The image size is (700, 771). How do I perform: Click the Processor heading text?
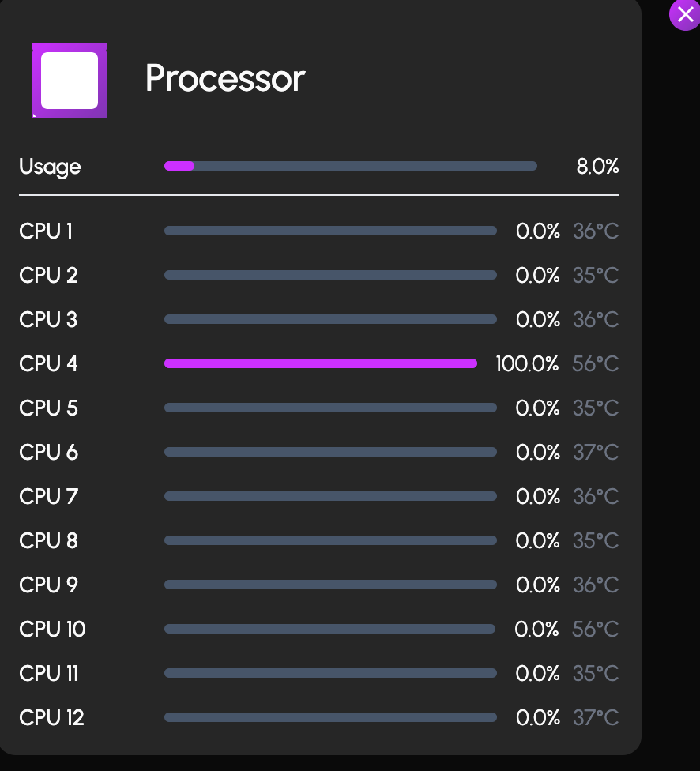pos(225,78)
